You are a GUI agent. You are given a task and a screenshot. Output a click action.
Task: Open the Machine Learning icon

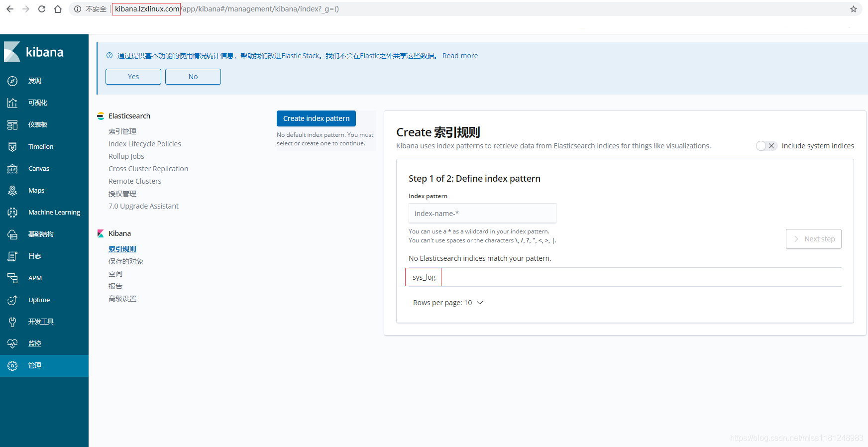pyautogui.click(x=12, y=212)
